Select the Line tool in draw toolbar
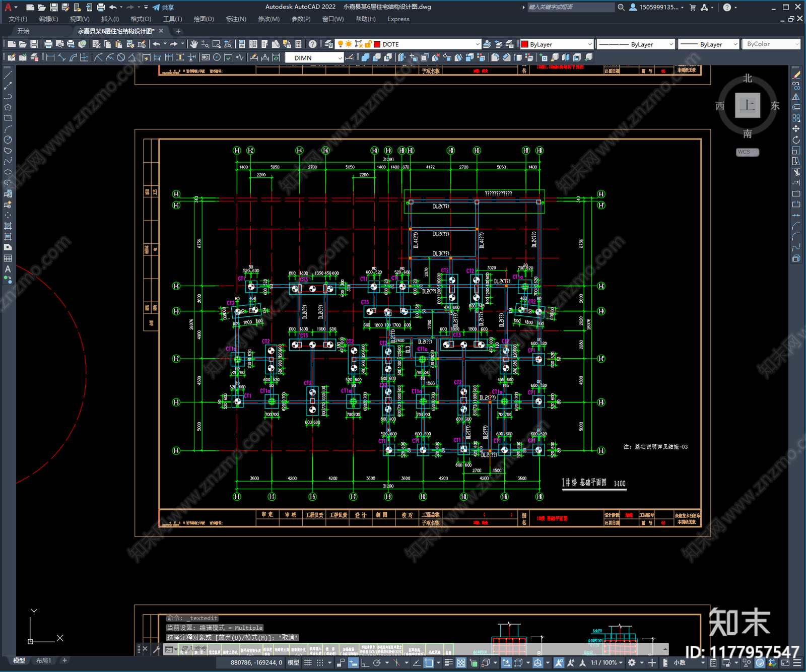 pos(8,75)
